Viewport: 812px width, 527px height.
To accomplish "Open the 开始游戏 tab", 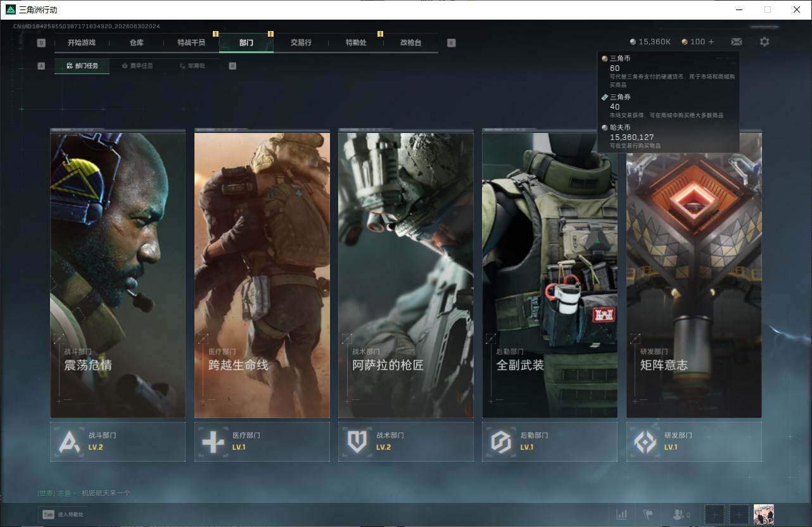I will tap(82, 43).
